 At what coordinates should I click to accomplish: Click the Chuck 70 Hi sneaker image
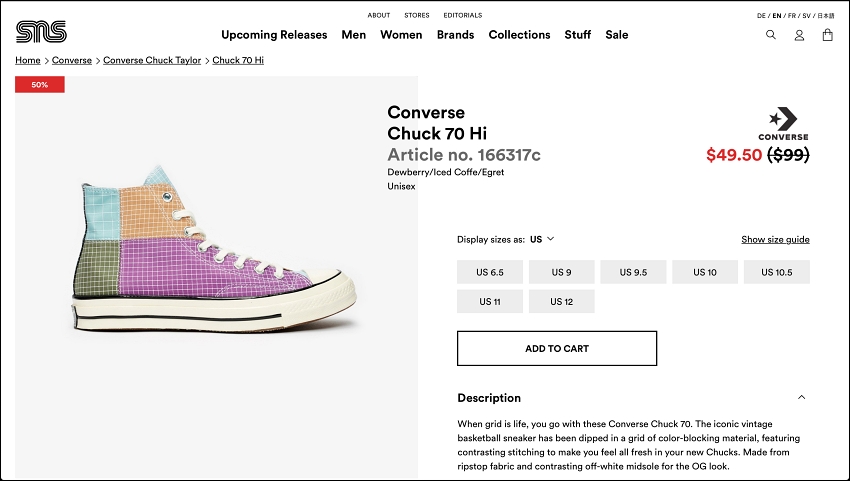click(x=214, y=249)
